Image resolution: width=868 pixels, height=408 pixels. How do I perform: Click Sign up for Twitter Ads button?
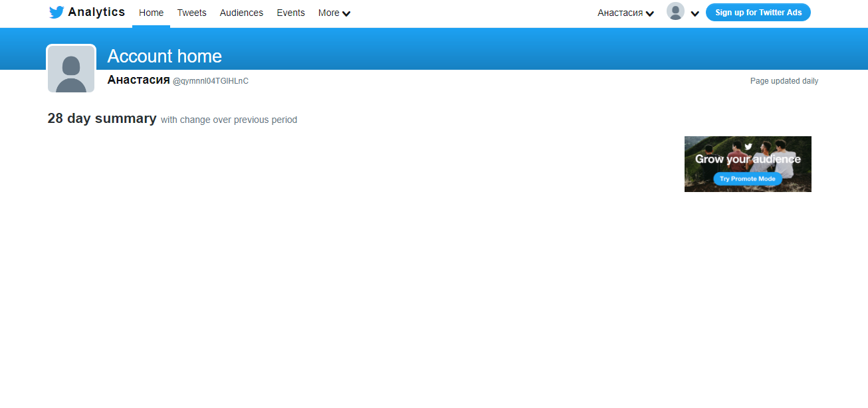click(x=758, y=12)
